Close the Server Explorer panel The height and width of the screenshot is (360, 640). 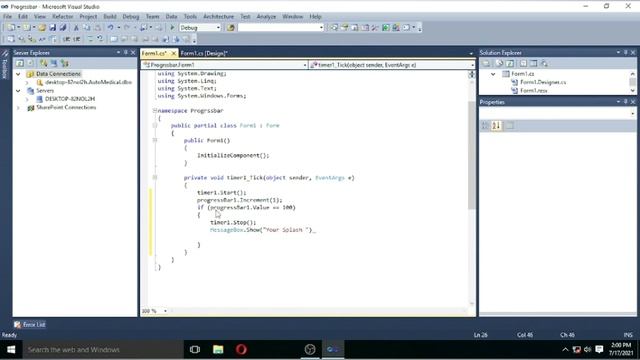[133, 53]
